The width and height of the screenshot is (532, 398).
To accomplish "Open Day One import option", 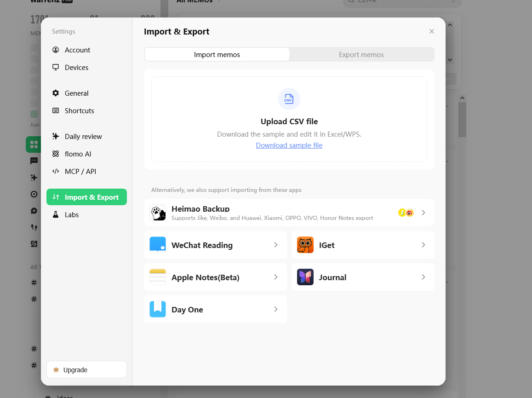I will 216,309.
